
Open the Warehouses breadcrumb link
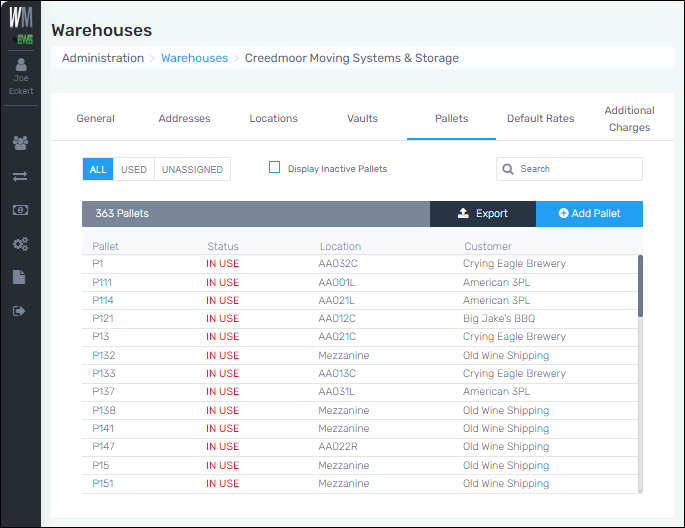194,58
